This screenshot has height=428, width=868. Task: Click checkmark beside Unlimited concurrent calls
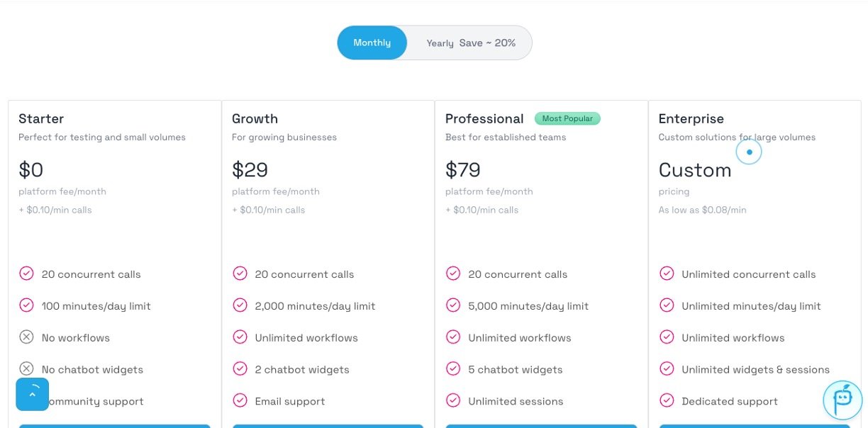[667, 274]
